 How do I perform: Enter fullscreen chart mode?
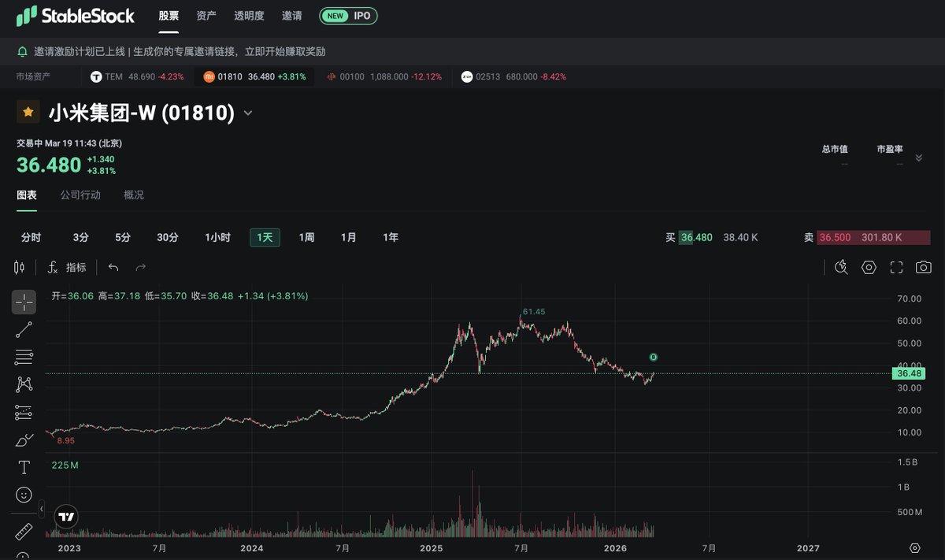coord(896,267)
